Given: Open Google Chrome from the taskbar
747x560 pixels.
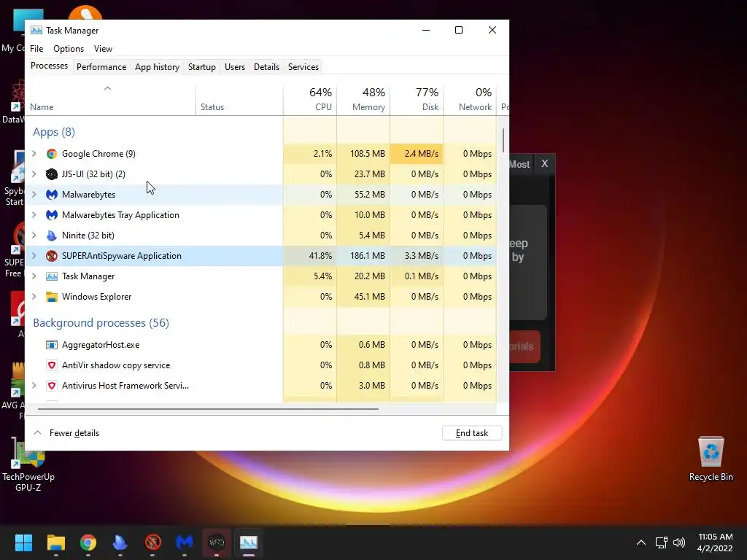Looking at the screenshot, I should pos(88,542).
